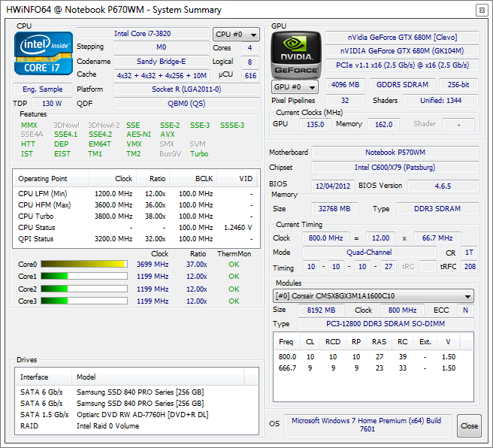This screenshot has height=448, width=493.
Task: Click the 8192 MB module size field
Action: coord(321,310)
